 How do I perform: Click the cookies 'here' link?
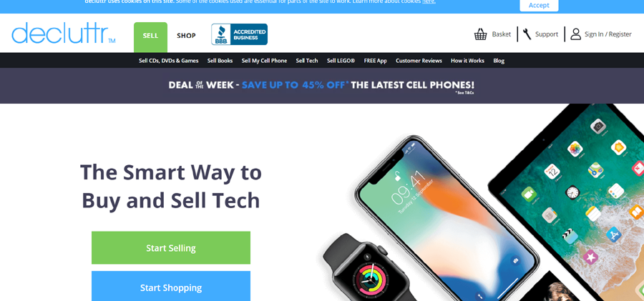click(429, 1)
